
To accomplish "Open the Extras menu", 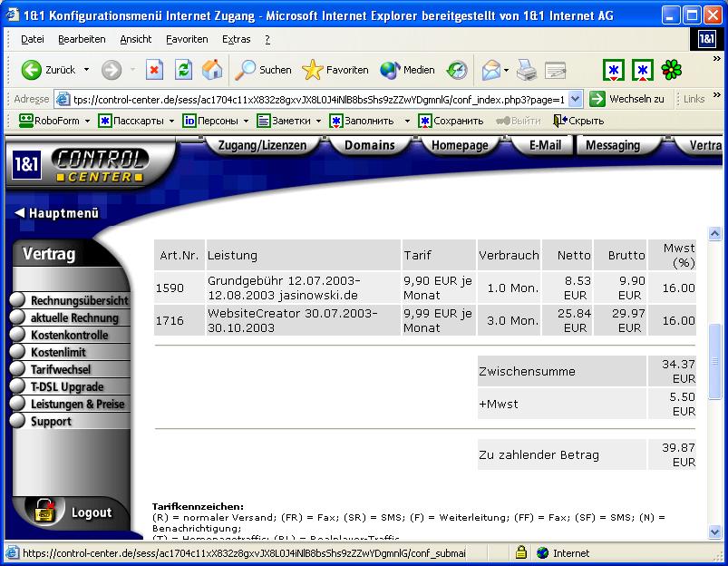I will coord(237,40).
